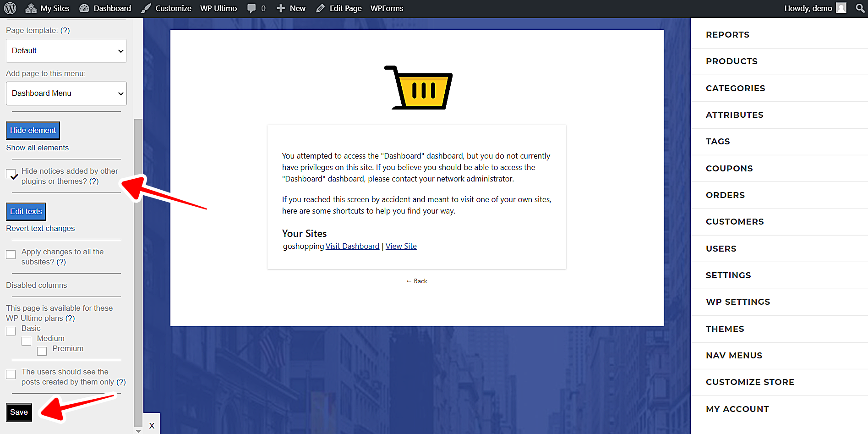868x434 pixels.
Task: Click the Disabled columns label
Action: [x=37, y=285]
